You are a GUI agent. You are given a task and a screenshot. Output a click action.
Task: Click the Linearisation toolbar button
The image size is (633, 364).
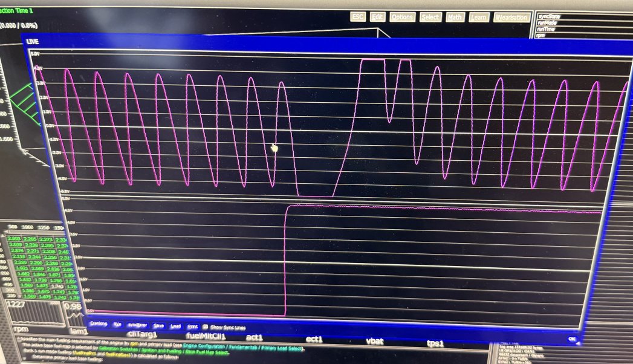coord(511,17)
